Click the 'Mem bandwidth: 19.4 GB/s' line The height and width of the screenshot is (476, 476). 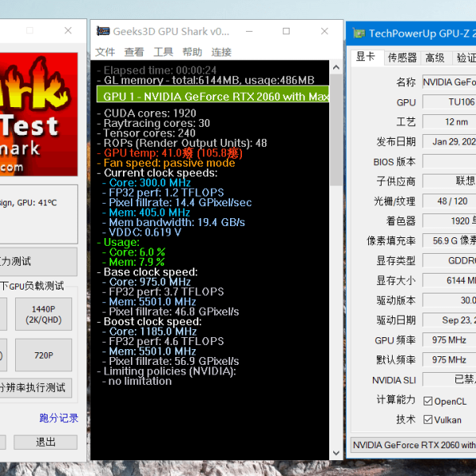[x=174, y=222]
